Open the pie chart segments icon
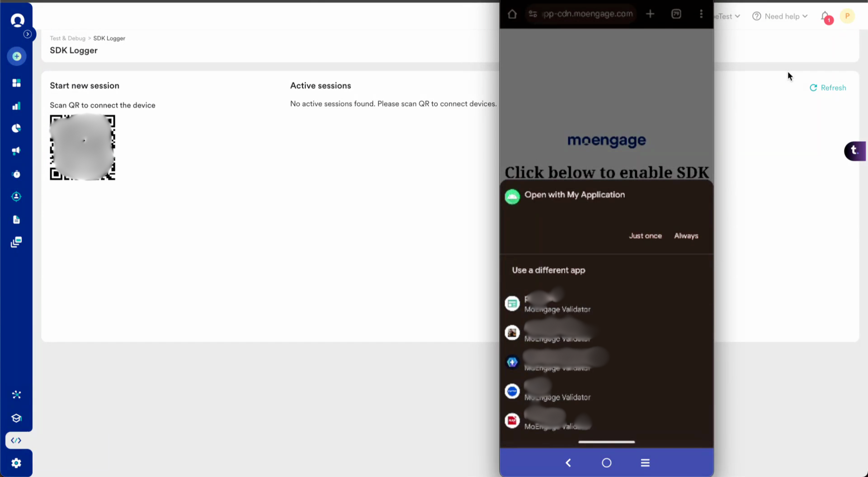This screenshot has width=868, height=477. tap(17, 129)
